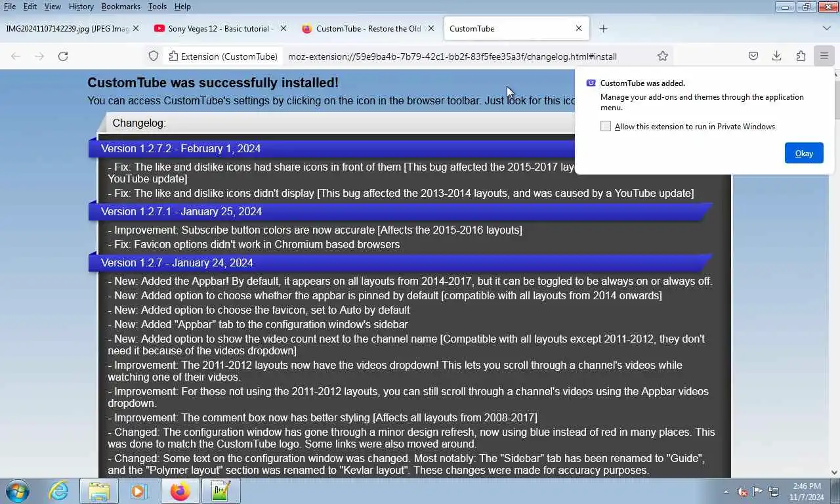Click the Action Center flag icon
Viewport: 840px width, 504px height.
758,492
